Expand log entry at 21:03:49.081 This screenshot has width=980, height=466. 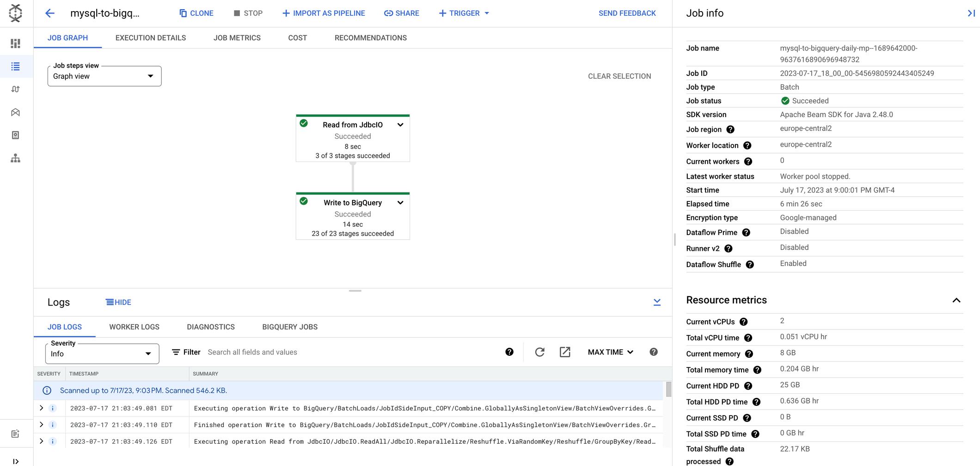click(42, 408)
